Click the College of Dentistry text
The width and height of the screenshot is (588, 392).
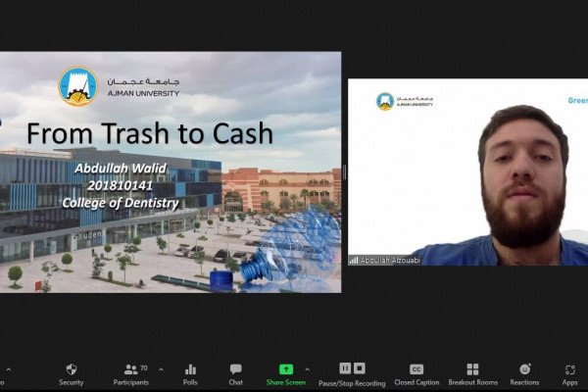(x=120, y=203)
